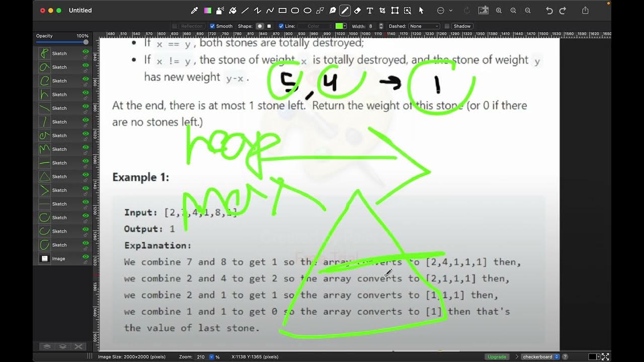Select the zigzag polyline tool

258,11
